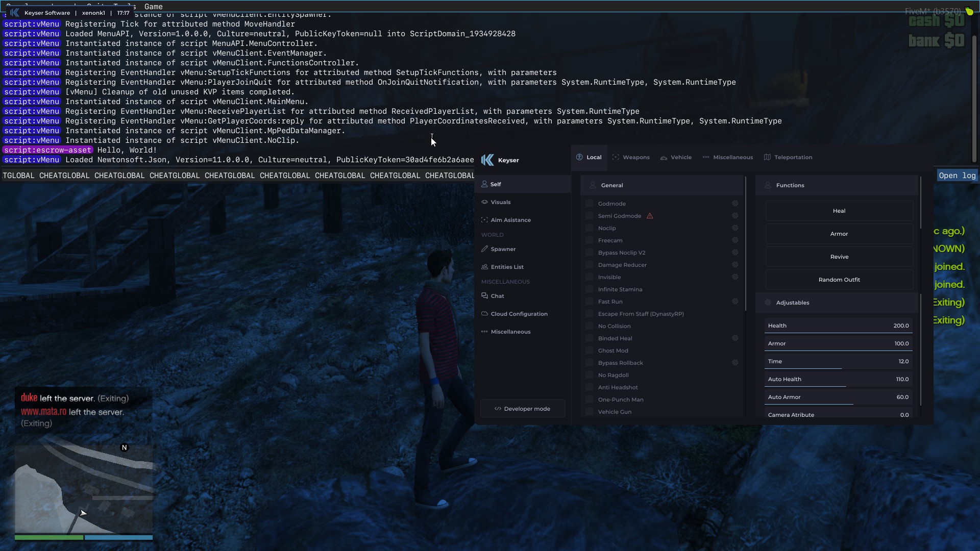Enable the Damage Reducer checkbox
Screen dimensions: 980x551
[x=590, y=265]
